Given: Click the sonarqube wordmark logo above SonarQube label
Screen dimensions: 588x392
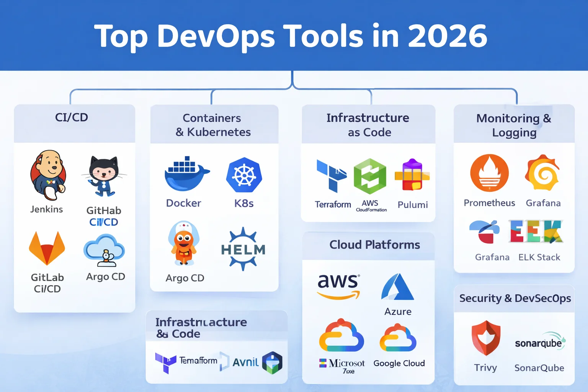Looking at the screenshot, I should click(x=540, y=341).
